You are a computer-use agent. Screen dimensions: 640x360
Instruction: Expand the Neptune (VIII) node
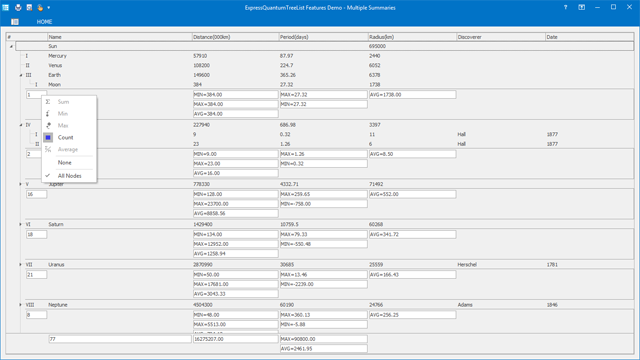click(20, 305)
